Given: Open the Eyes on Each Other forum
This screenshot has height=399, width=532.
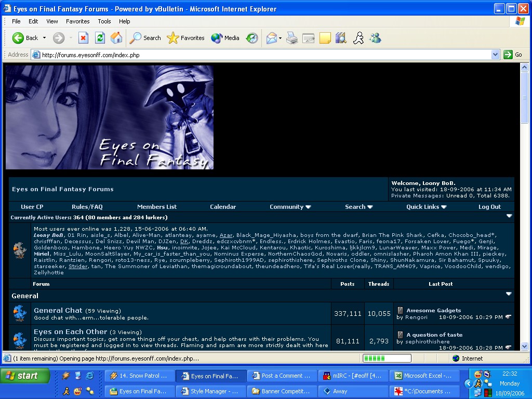Looking at the screenshot, I should [x=70, y=331].
